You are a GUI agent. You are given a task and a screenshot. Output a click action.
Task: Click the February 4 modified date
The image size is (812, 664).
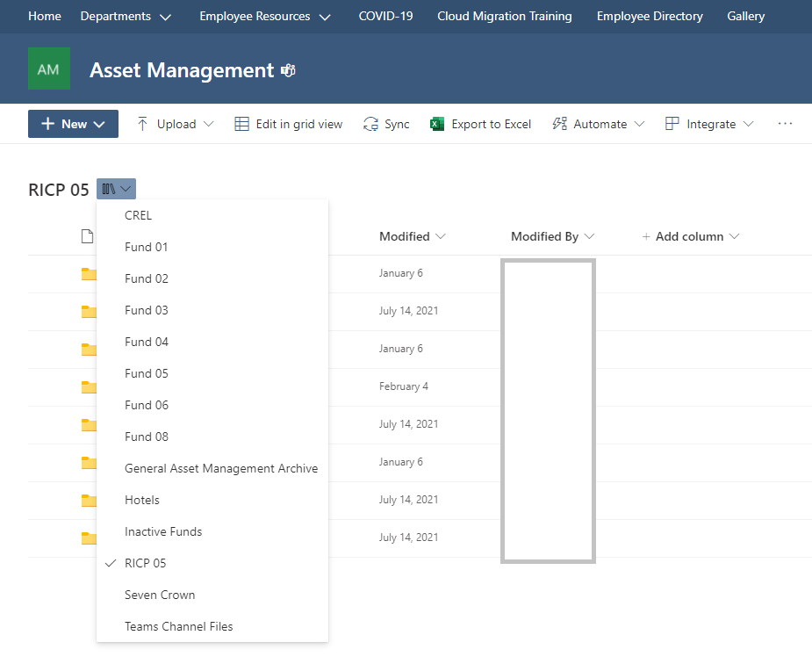404,386
